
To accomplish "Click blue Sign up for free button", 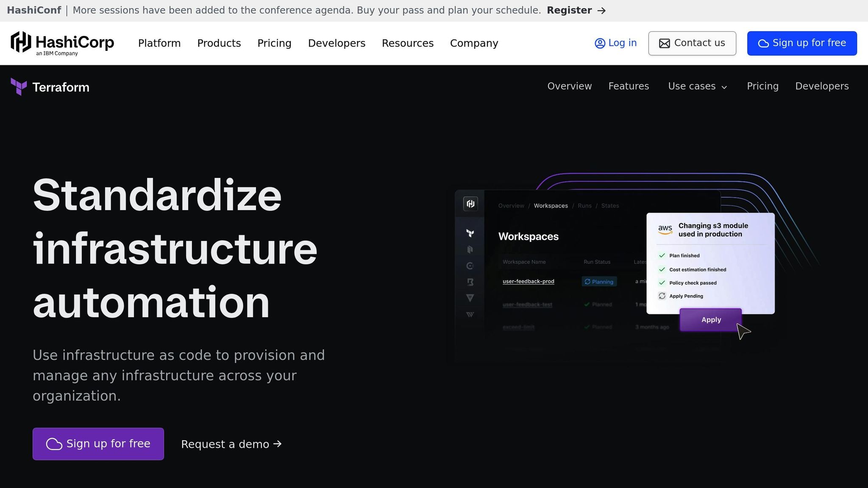I will point(802,43).
